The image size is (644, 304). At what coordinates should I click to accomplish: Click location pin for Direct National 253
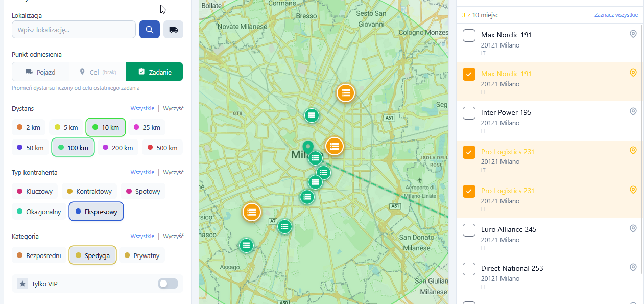coord(633,268)
